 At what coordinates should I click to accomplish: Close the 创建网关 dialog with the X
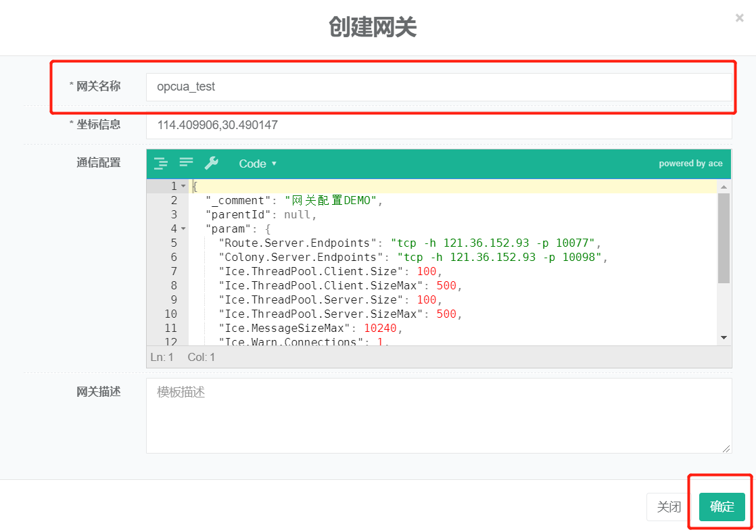tap(739, 18)
